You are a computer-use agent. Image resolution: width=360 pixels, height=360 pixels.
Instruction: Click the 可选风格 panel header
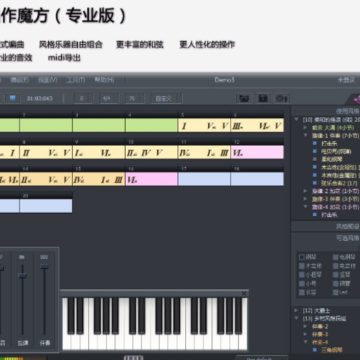pyautogui.click(x=348, y=238)
